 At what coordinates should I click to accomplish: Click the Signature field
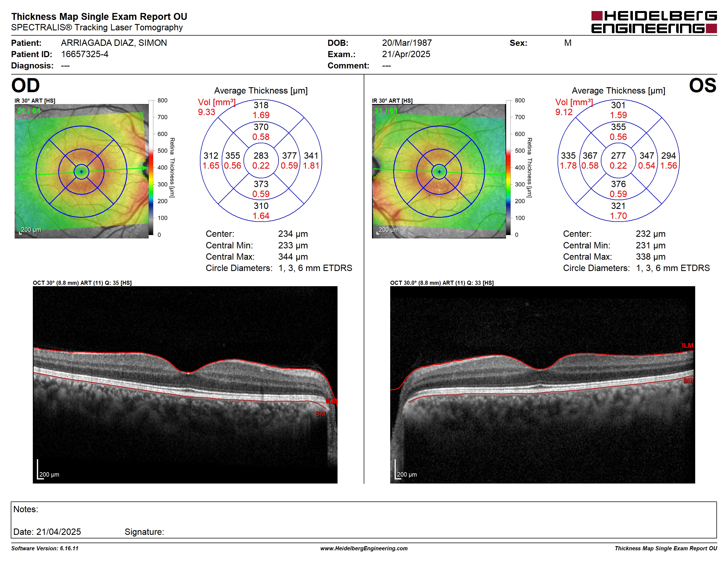click(144, 532)
